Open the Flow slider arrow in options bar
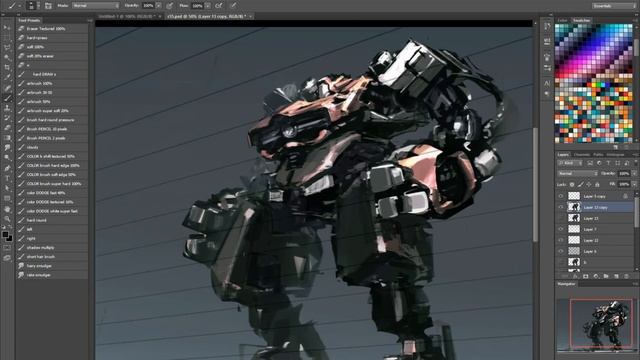 (208, 6)
